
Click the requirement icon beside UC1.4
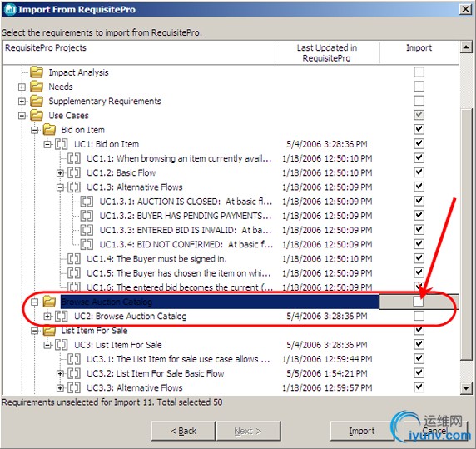point(74,258)
